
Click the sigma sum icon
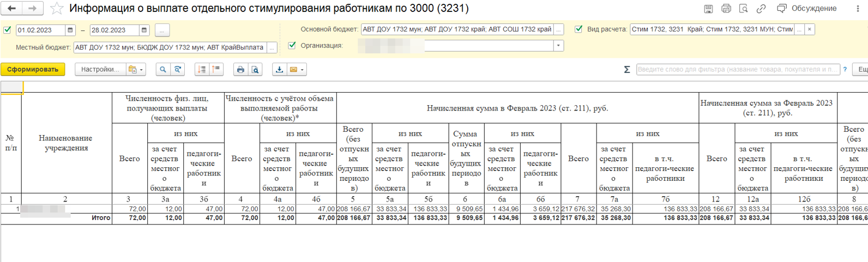tap(626, 69)
